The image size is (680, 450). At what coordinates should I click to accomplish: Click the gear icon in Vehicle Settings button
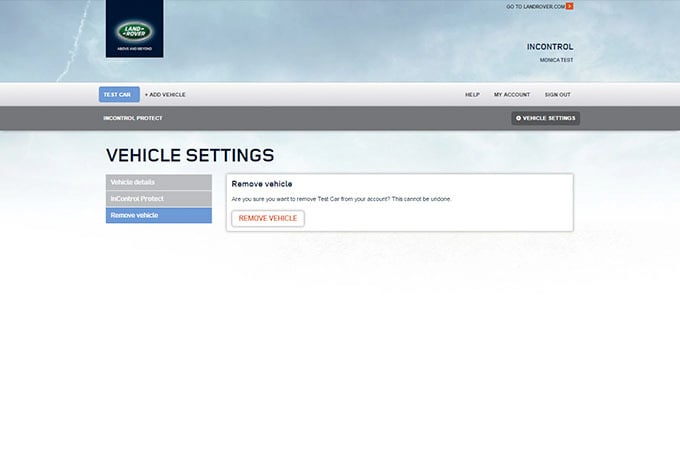click(518, 118)
